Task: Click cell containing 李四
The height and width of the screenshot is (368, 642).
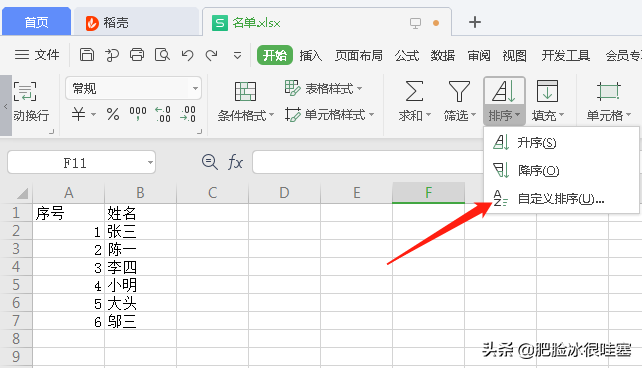Action: tap(140, 267)
